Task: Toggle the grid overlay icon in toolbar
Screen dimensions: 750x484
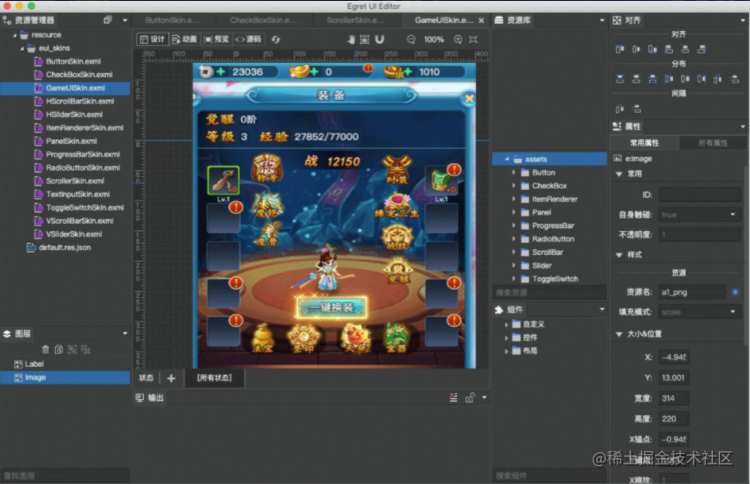Action: click(x=364, y=39)
